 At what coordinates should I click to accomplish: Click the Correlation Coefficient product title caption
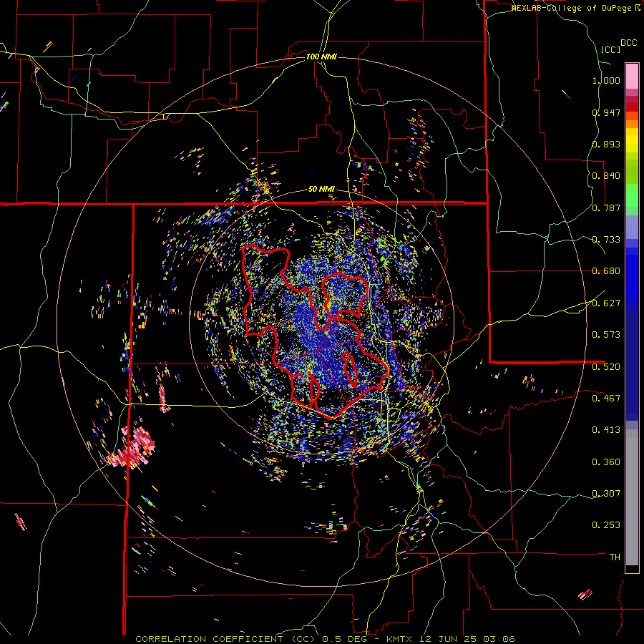tap(325, 639)
